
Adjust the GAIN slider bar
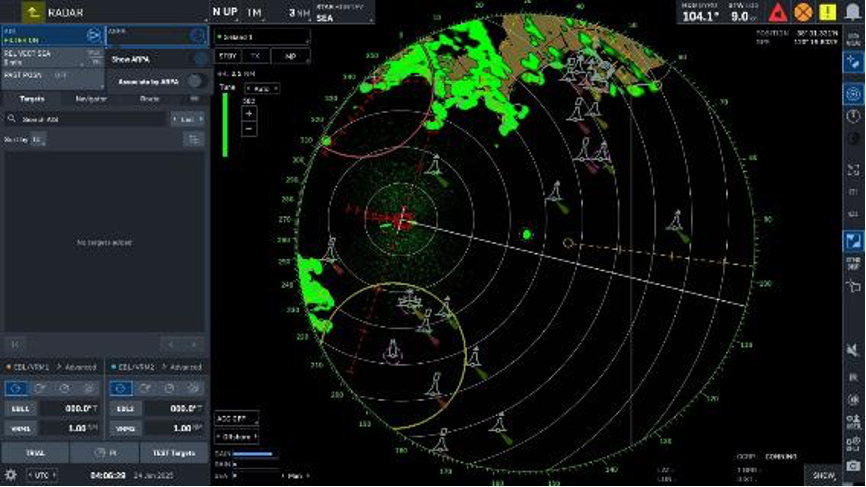[x=255, y=454]
